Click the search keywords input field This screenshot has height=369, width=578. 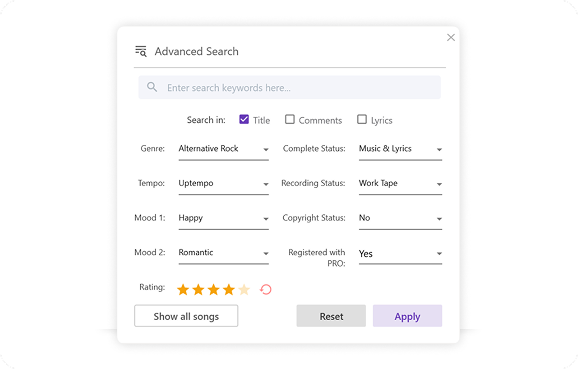coord(289,87)
